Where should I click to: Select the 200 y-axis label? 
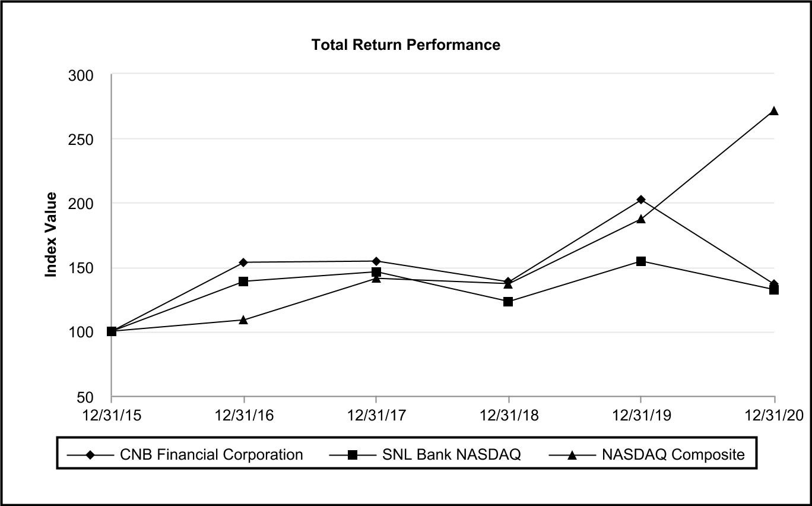pyautogui.click(x=84, y=204)
